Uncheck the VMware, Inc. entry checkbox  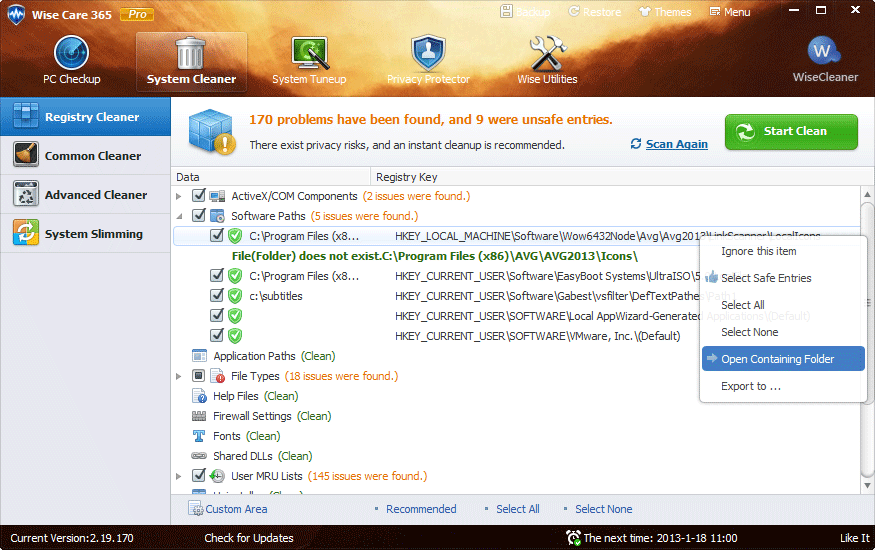[217, 336]
